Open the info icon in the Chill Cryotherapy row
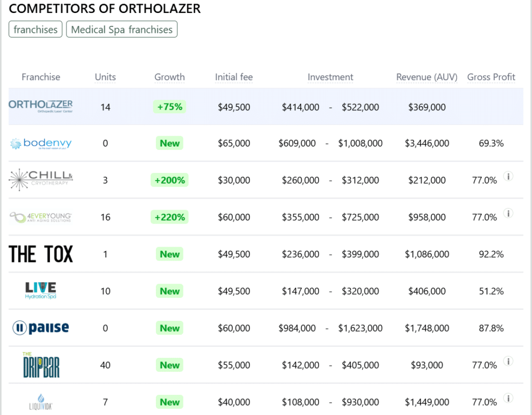Viewport: 532px width, 415px height. 508,176
